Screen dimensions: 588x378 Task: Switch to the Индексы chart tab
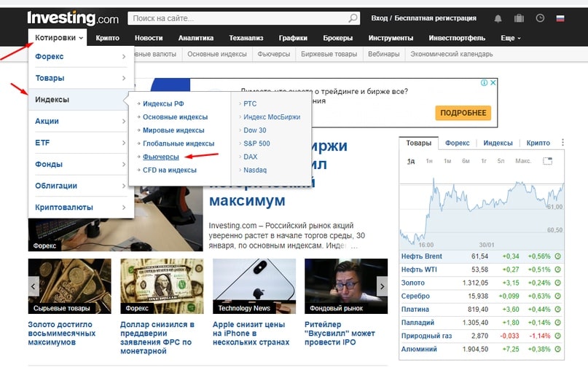498,143
